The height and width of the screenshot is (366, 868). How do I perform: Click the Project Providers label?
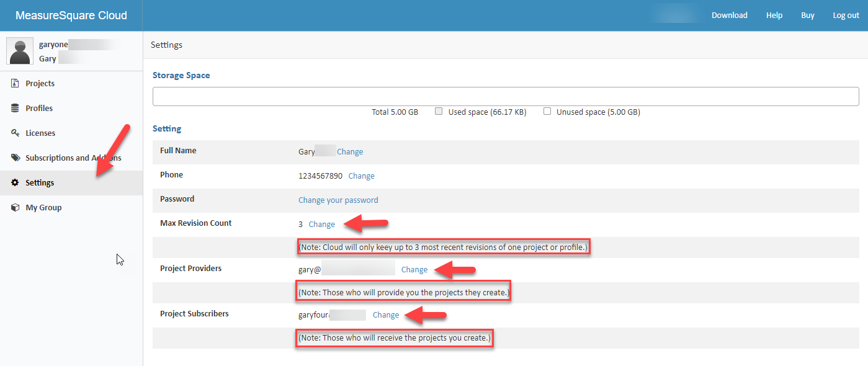pyautogui.click(x=191, y=269)
